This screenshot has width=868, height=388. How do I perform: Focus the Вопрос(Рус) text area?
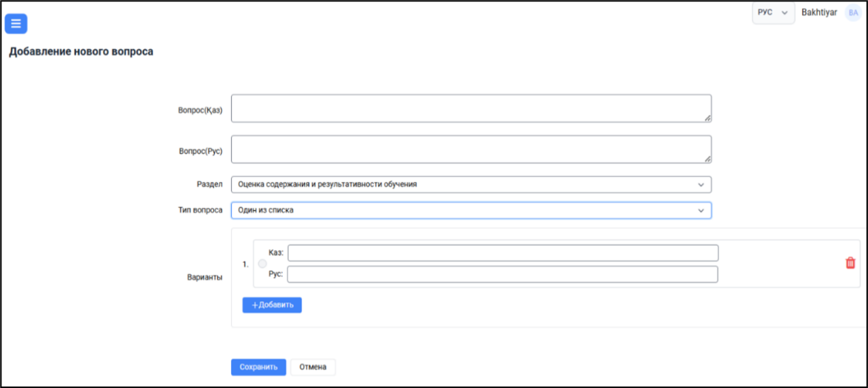click(471, 150)
